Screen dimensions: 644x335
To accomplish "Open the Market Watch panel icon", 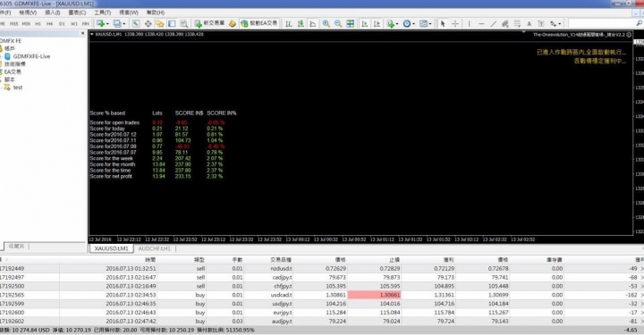I will [136, 24].
